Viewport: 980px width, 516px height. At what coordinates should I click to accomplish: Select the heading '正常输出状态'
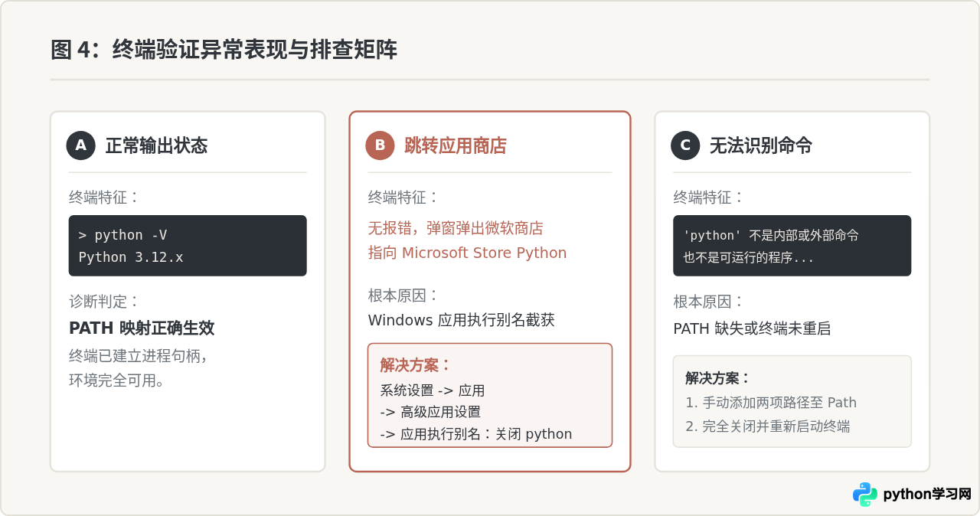click(156, 145)
